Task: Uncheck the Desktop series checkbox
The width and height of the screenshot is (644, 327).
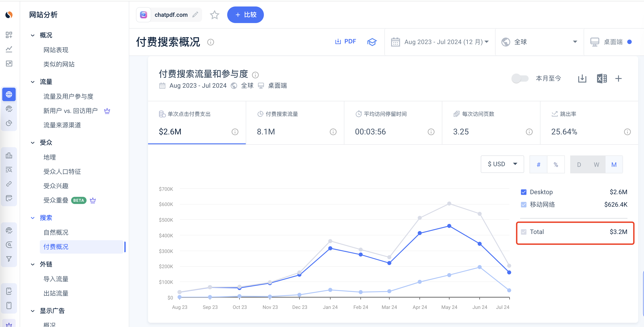Action: 523,192
